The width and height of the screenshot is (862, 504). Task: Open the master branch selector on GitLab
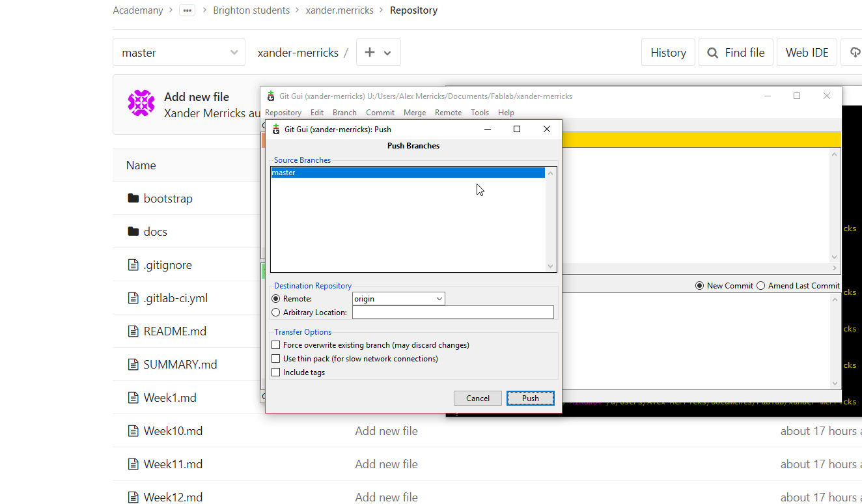[x=179, y=53]
